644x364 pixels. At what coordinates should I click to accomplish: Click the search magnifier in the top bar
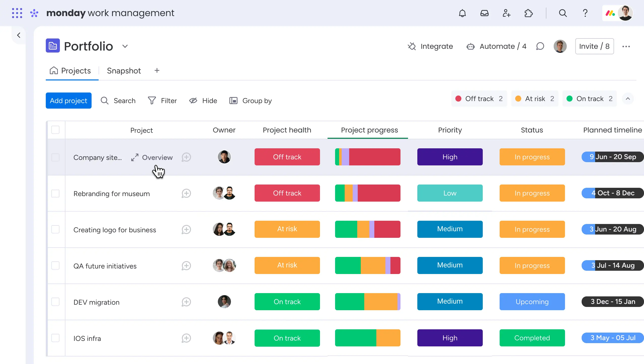coord(563,13)
